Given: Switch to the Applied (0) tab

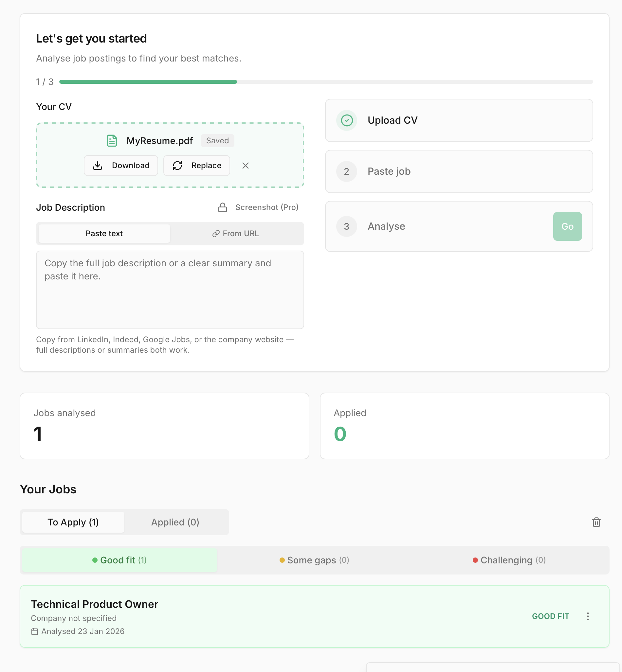Looking at the screenshot, I should pyautogui.click(x=175, y=522).
